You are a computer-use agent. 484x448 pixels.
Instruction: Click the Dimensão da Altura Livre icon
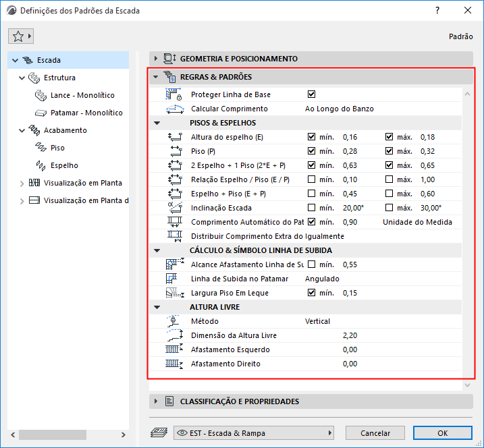coord(175,335)
